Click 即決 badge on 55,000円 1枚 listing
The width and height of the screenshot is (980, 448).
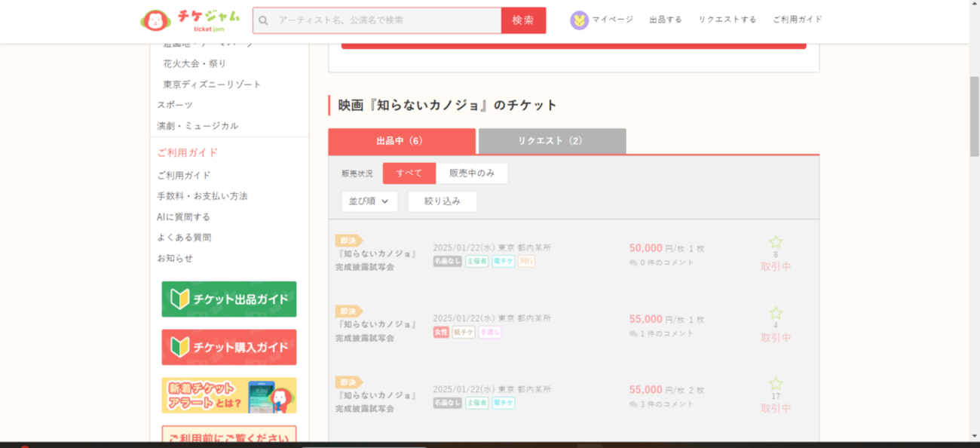coord(348,311)
